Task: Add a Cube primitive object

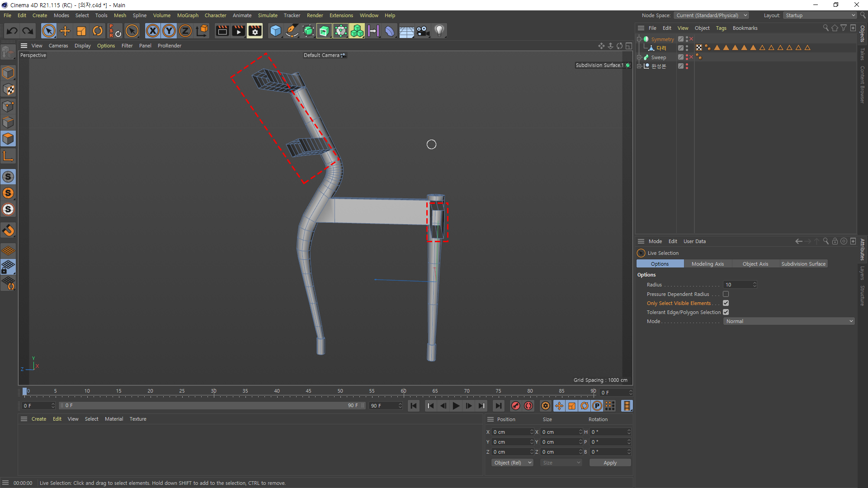Action: tap(275, 31)
